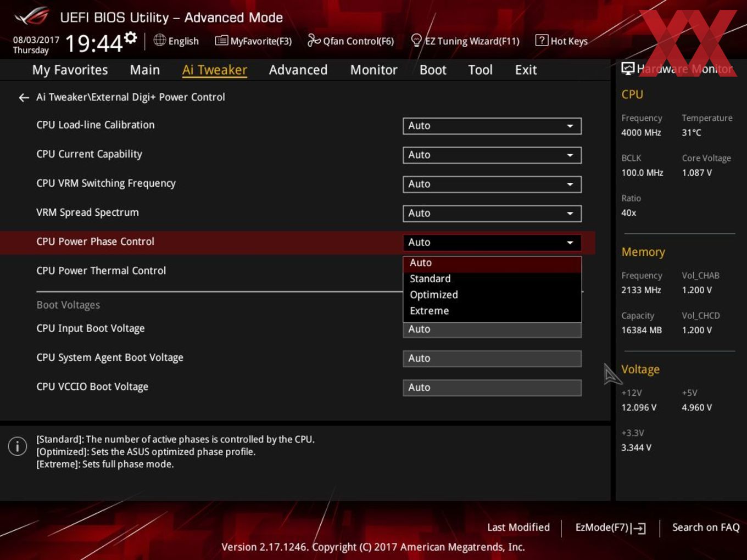The height and width of the screenshot is (560, 747).
Task: Click the Hot Keys question mark icon
Action: (x=542, y=40)
